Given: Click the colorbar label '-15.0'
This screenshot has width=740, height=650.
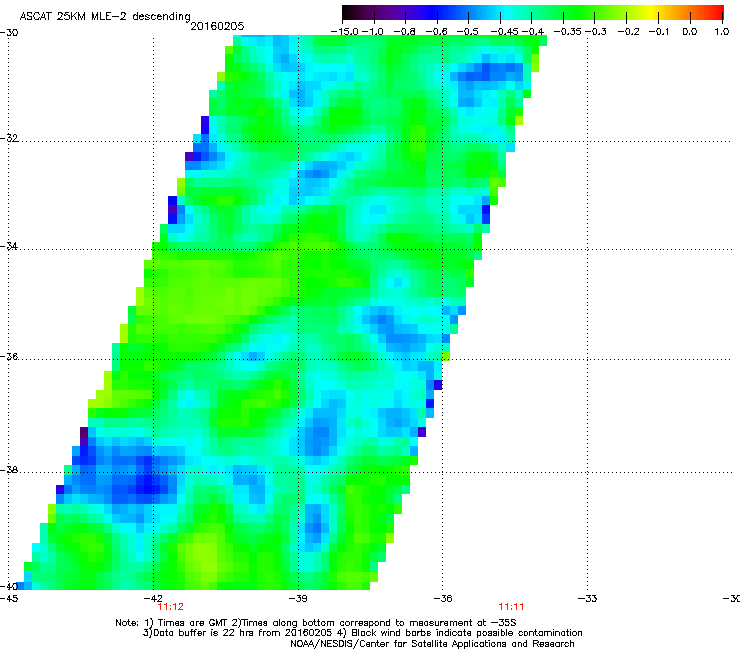Looking at the screenshot, I should (345, 32).
